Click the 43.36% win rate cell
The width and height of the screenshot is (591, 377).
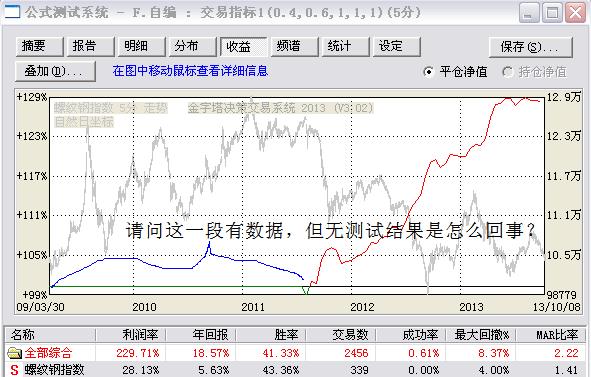280,370
